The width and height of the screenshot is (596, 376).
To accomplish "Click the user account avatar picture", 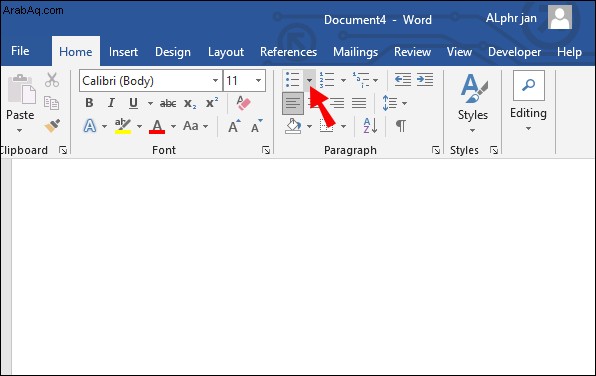I will pyautogui.click(x=560, y=17).
